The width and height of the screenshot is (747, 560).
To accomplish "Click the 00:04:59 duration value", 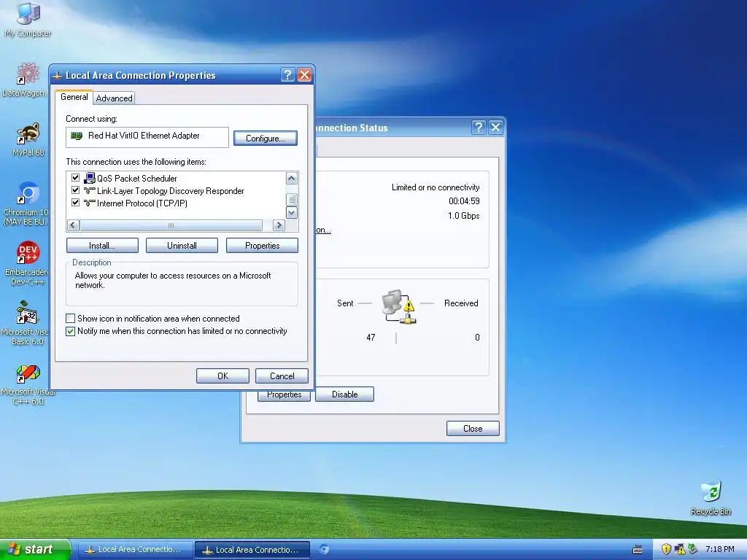I will [x=464, y=201].
